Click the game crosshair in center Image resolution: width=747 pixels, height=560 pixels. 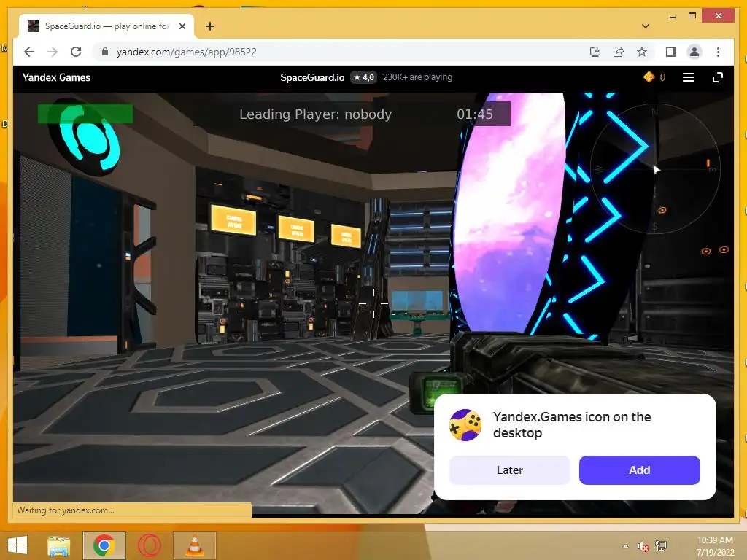coord(373,303)
